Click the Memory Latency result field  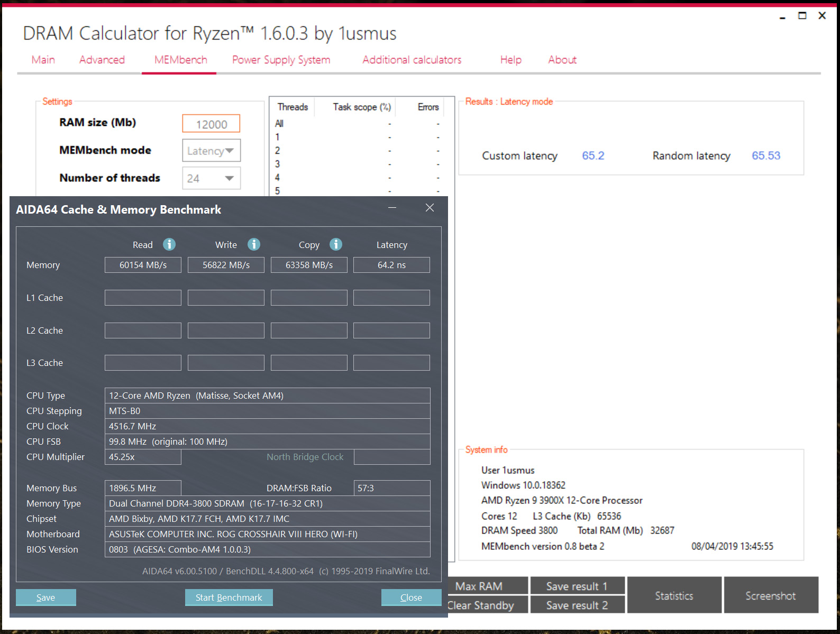coord(391,265)
